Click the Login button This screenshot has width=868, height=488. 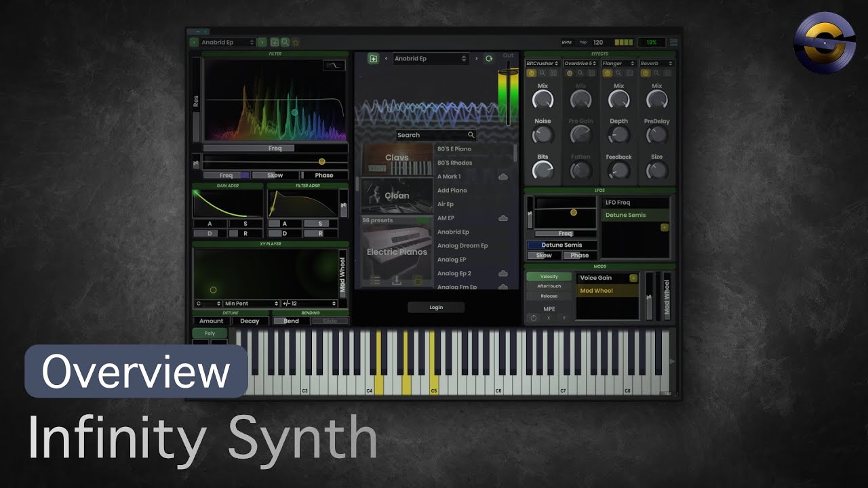[436, 307]
